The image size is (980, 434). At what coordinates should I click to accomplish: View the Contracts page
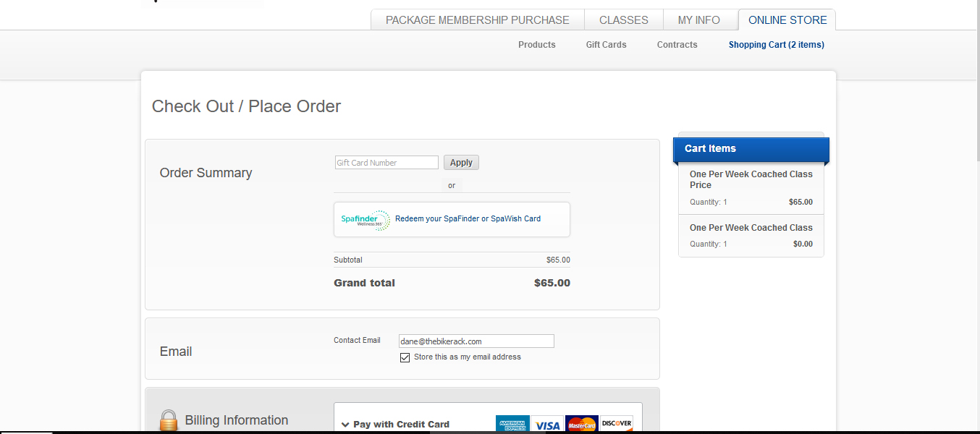677,45
